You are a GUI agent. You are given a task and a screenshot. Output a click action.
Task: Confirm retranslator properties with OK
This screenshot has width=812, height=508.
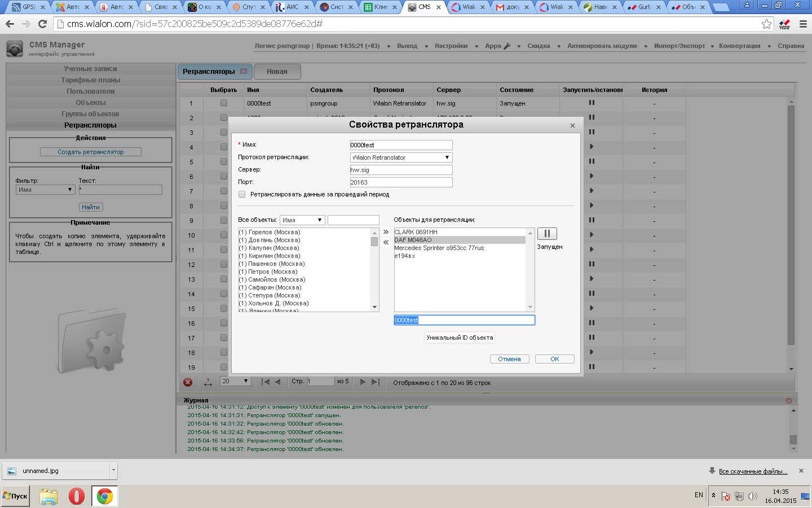point(554,359)
